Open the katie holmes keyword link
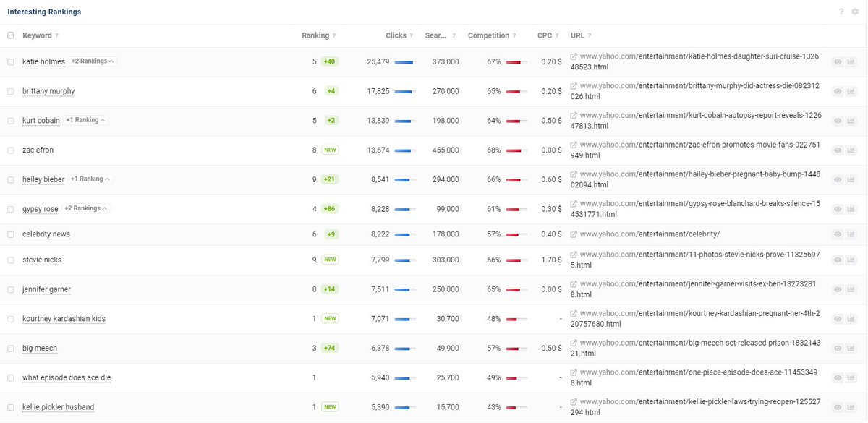Viewport: 868px width, 423px height. (43, 62)
